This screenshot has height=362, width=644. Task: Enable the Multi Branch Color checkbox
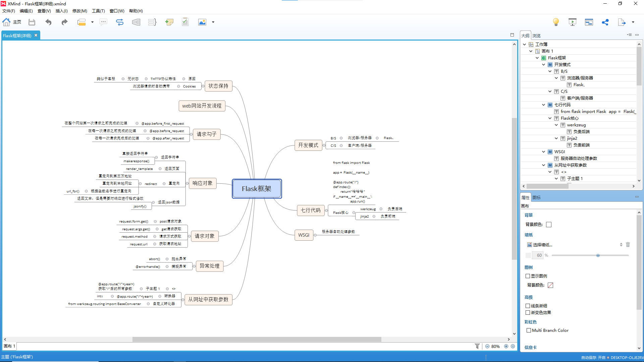(x=529, y=330)
